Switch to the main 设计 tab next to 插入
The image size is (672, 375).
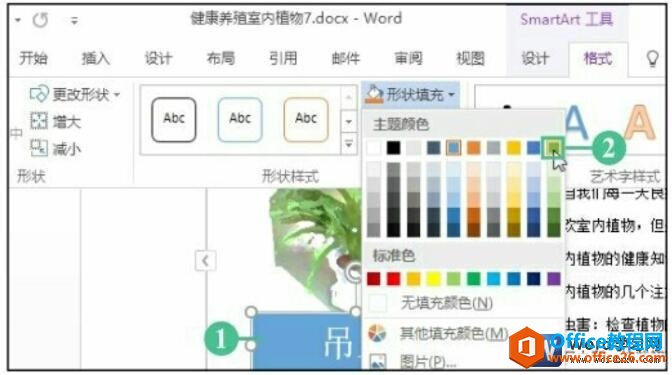point(158,58)
